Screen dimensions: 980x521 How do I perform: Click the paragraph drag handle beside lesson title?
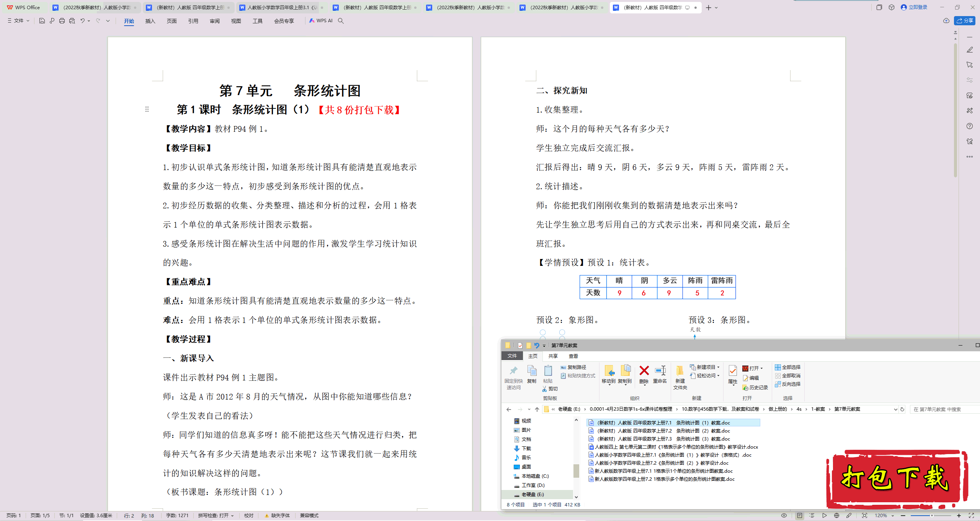click(x=147, y=110)
